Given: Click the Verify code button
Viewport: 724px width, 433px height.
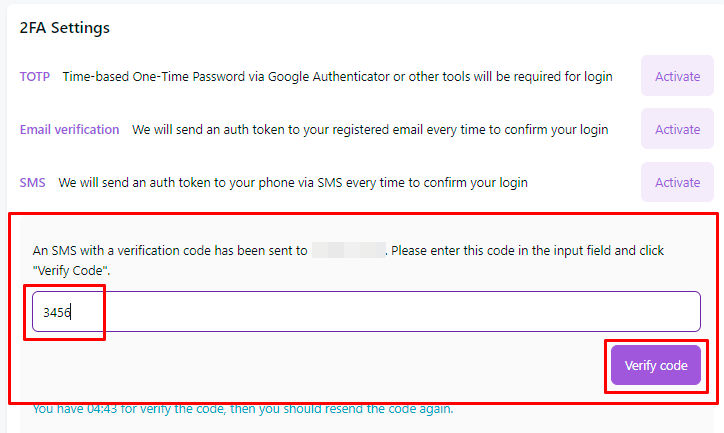Looking at the screenshot, I should [x=656, y=366].
